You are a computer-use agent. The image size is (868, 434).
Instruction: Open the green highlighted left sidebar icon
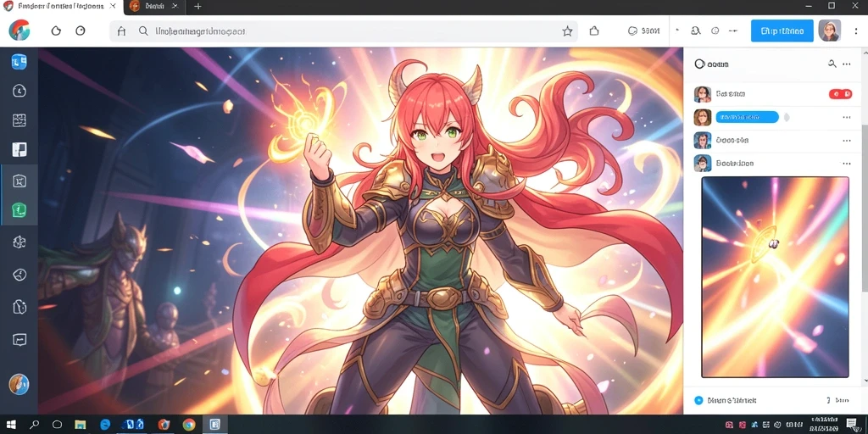[19, 210]
